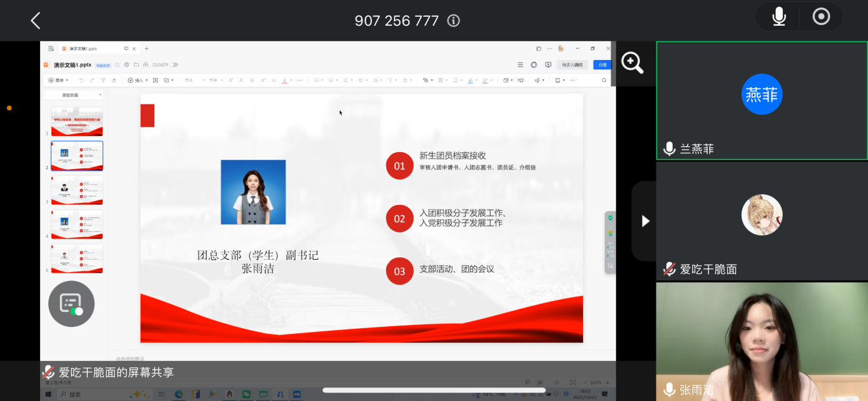The width and height of the screenshot is (868, 401).
Task: Tap the microphone icon in top bar
Action: pyautogui.click(x=779, y=17)
